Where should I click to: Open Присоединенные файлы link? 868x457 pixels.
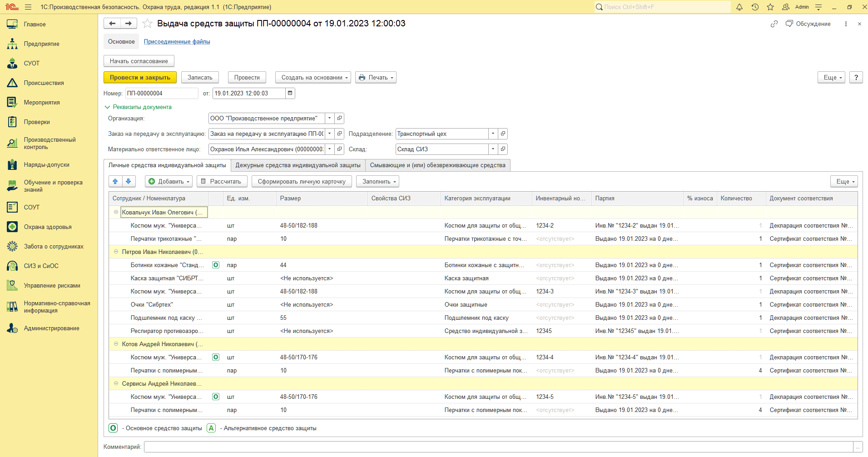click(x=177, y=41)
